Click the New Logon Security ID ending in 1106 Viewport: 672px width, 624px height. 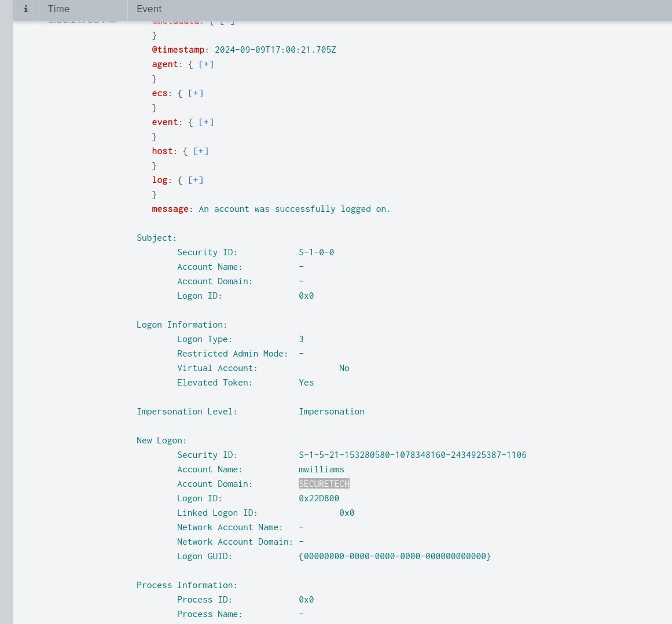coord(412,455)
